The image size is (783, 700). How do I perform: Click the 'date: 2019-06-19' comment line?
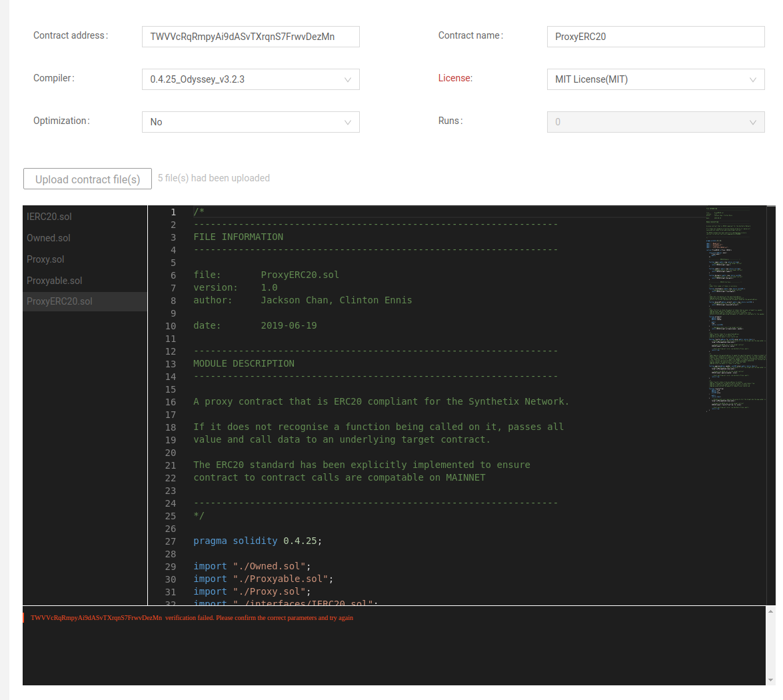point(255,326)
